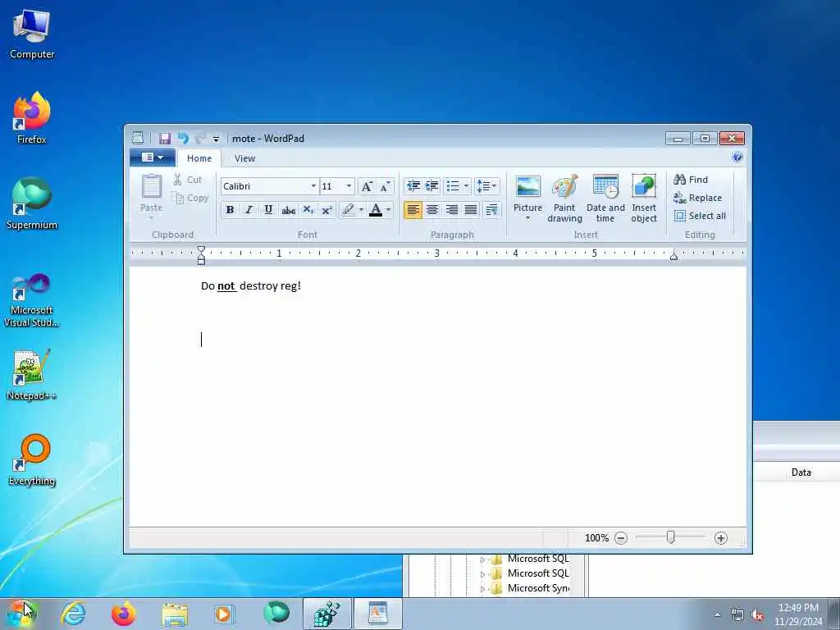Apply text highlight color
Image resolution: width=840 pixels, height=630 pixels.
(348, 209)
